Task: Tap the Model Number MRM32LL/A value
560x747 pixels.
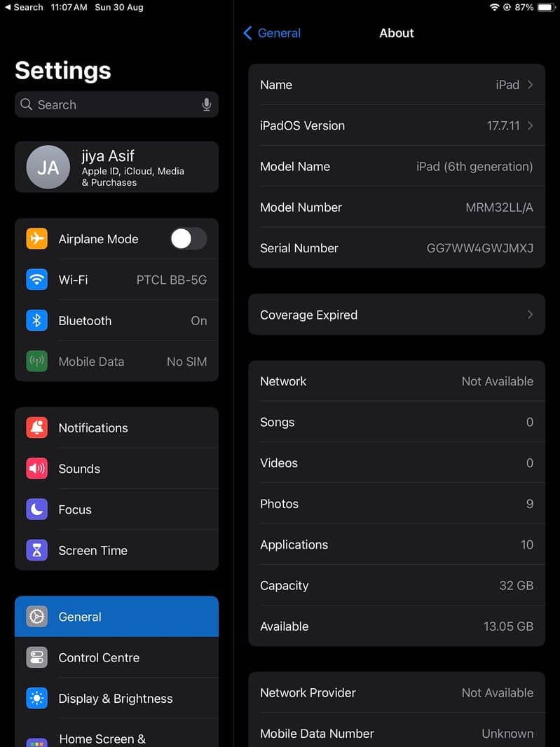Action: [499, 207]
